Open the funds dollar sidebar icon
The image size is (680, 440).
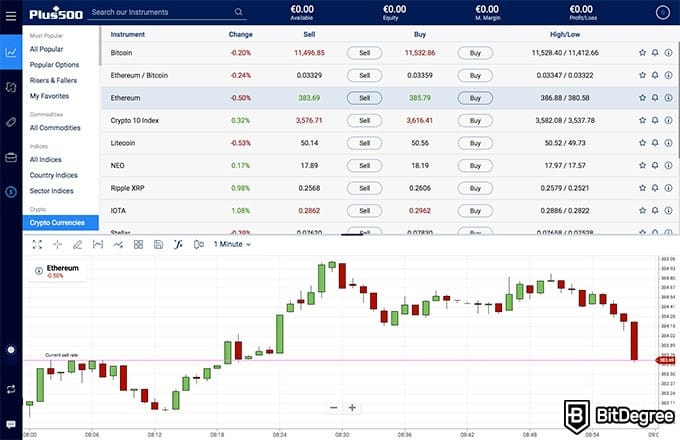coord(11,191)
